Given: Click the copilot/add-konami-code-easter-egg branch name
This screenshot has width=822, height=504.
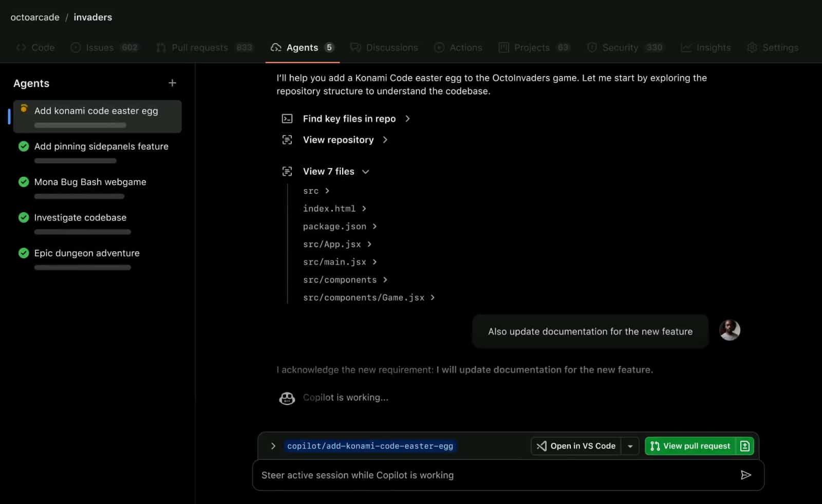Looking at the screenshot, I should tap(370, 446).
